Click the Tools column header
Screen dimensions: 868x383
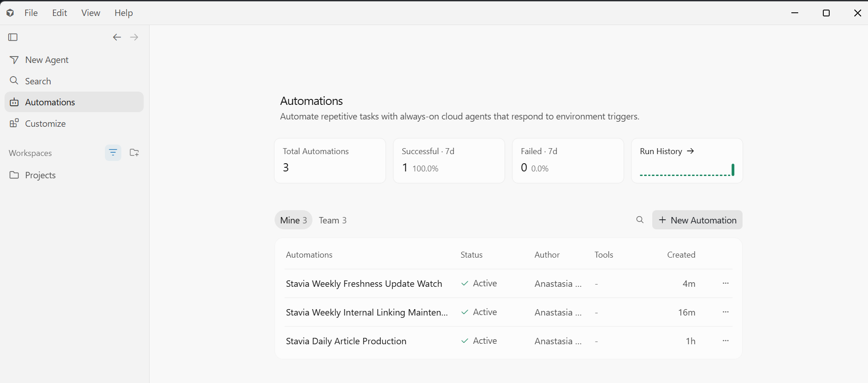pos(603,255)
